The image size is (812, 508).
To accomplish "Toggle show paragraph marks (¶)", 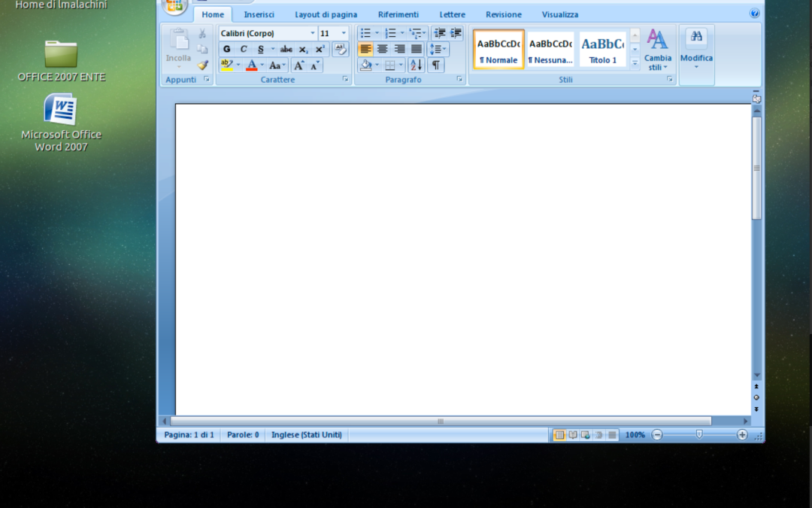I will [436, 65].
